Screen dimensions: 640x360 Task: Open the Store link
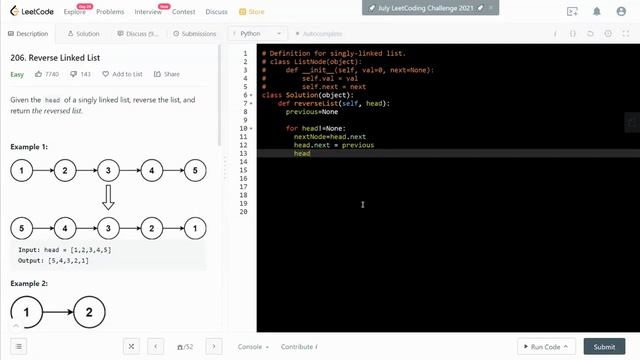pyautogui.click(x=252, y=12)
